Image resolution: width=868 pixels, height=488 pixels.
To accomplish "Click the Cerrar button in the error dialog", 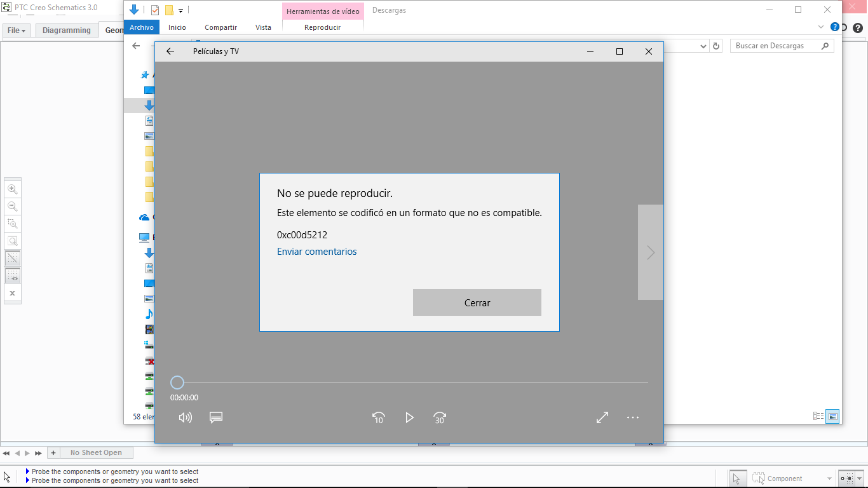I will pyautogui.click(x=477, y=302).
